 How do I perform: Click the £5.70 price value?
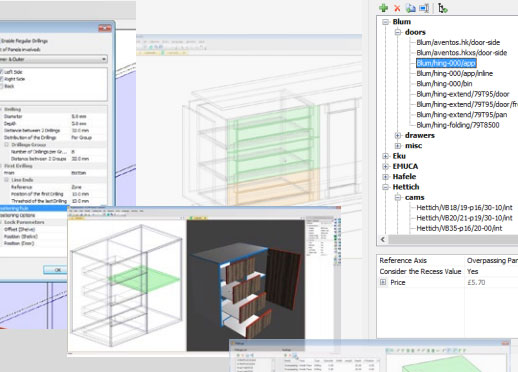pyautogui.click(x=476, y=282)
